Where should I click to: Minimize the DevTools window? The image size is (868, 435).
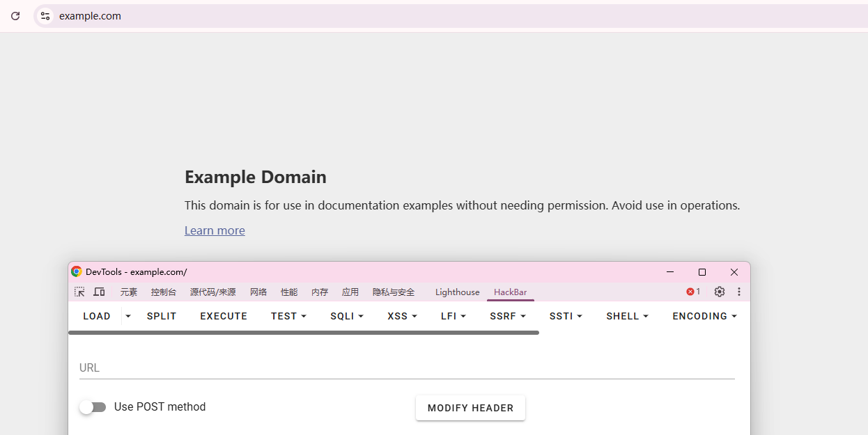point(670,271)
